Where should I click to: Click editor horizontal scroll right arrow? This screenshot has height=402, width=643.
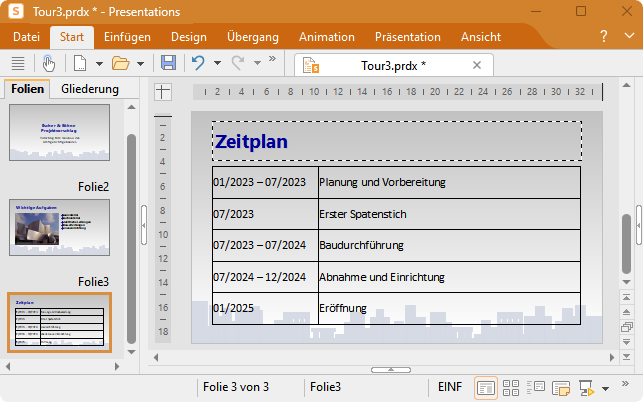(612, 357)
